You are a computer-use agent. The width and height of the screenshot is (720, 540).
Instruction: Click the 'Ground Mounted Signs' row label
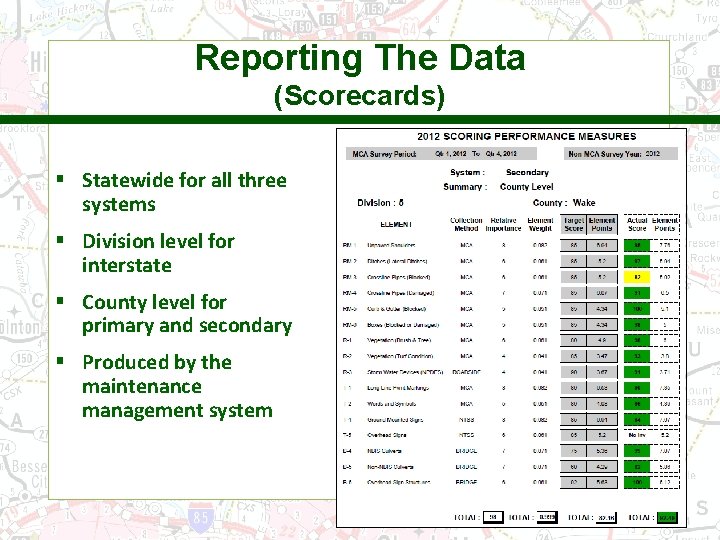(x=395, y=420)
